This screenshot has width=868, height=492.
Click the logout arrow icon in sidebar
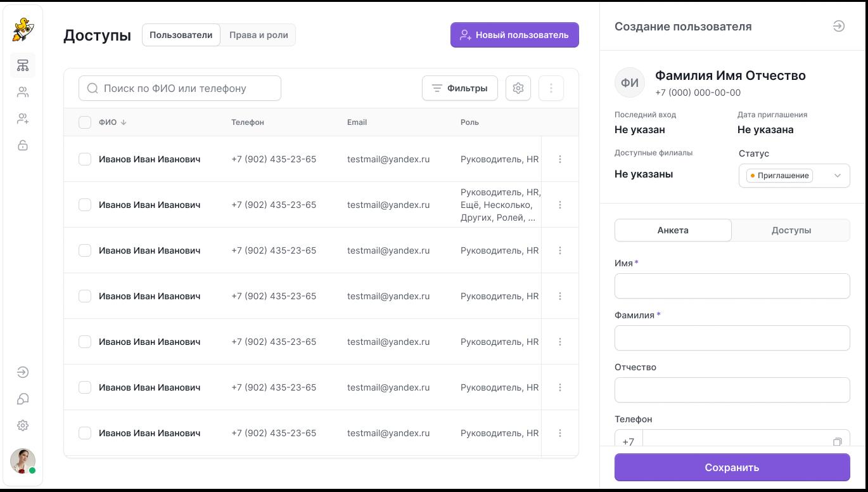[23, 372]
